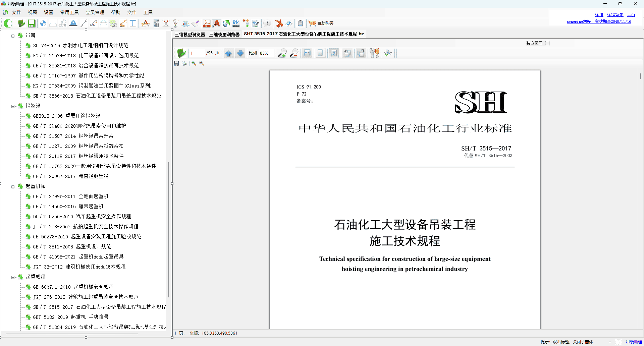This screenshot has width=644, height=346.
Task: Open the 常用工具 menu
Action: 69,12
